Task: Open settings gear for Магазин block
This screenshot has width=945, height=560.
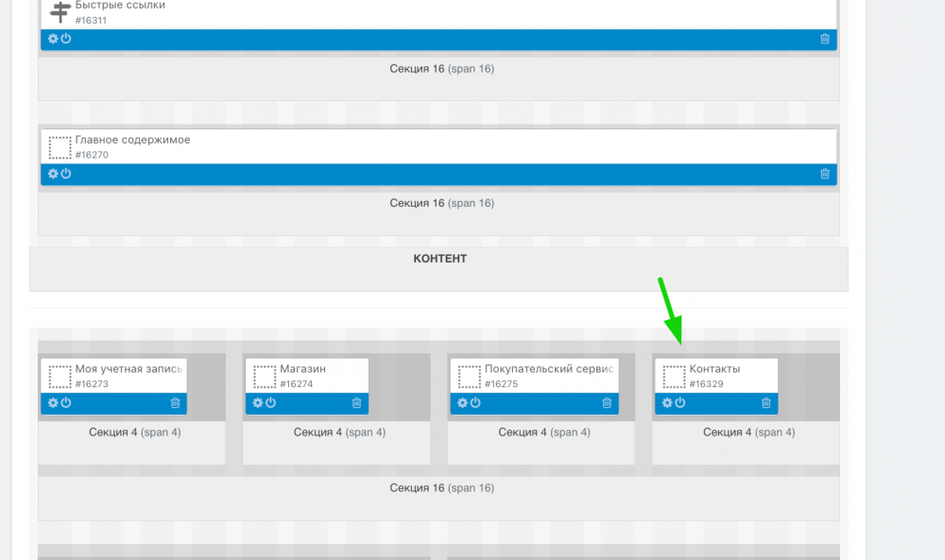Action: click(258, 403)
